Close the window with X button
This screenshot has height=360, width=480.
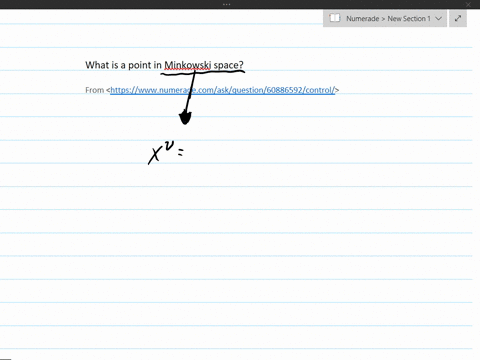468,4
